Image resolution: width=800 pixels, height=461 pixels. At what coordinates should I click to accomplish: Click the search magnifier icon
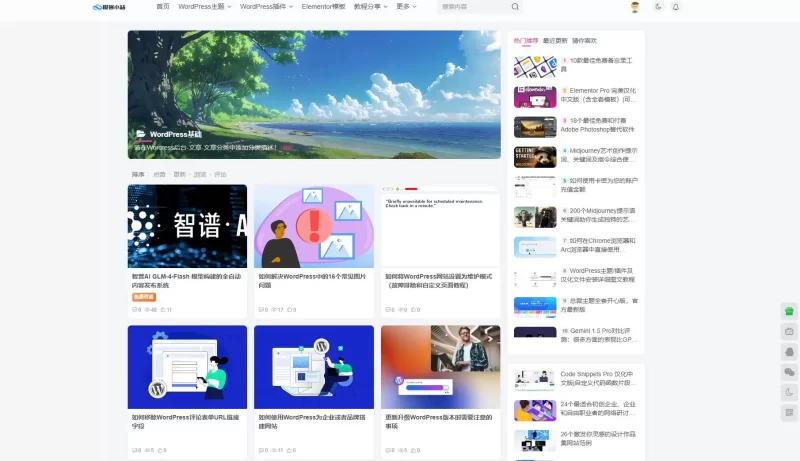point(515,7)
